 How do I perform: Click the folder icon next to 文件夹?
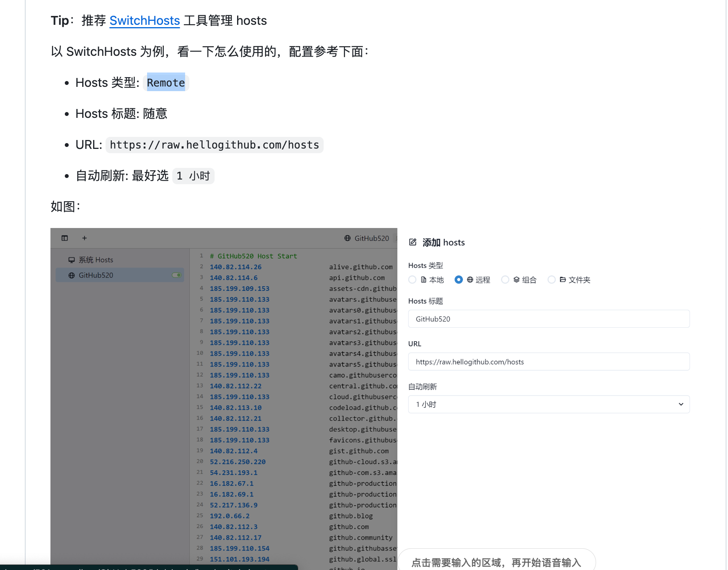coord(563,280)
